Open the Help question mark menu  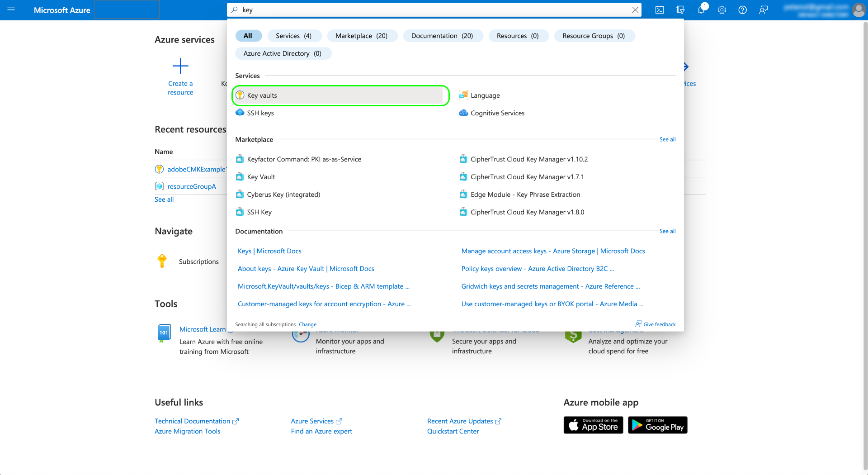coord(743,10)
